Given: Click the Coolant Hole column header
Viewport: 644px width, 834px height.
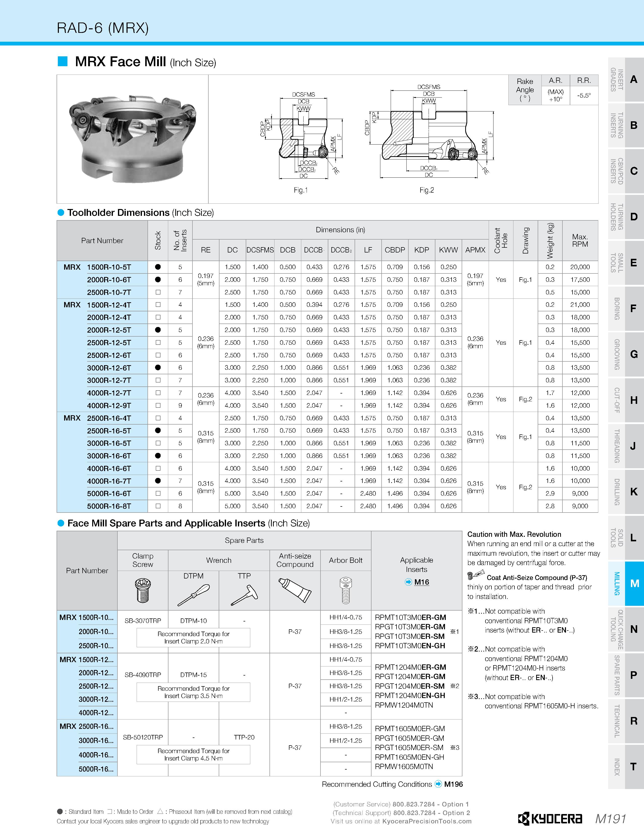Looking at the screenshot, I should [x=501, y=241].
